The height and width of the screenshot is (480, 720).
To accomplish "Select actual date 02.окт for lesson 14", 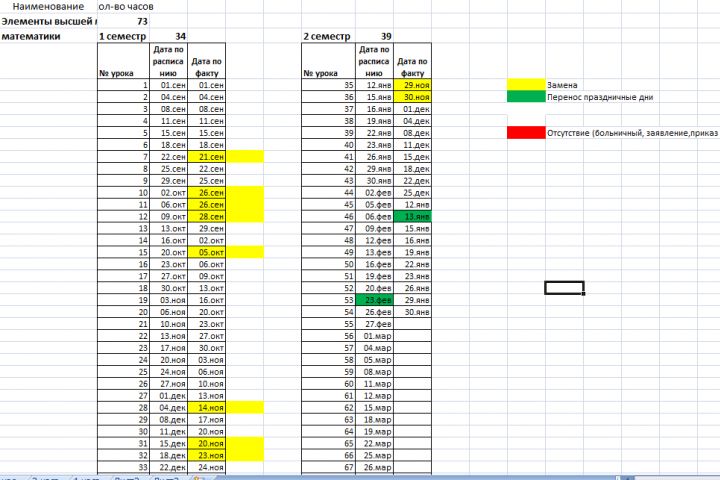I will pyautogui.click(x=207, y=240).
